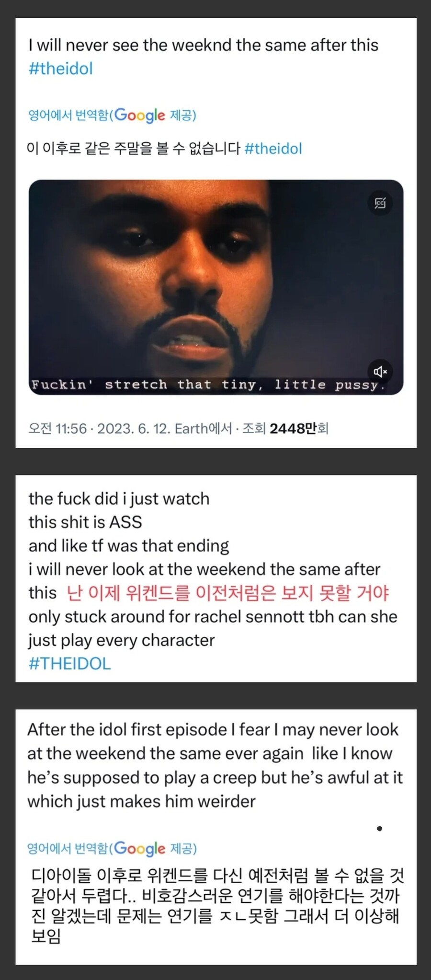Click the '영어에서 번역함' label in first tweet

coord(68,115)
